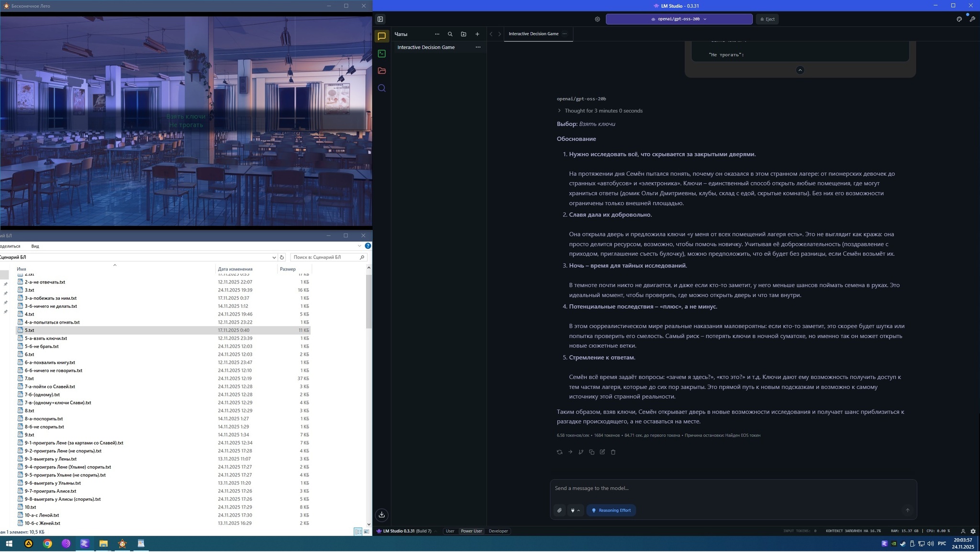
Task: Collapse the user message with chevron up
Action: [800, 70]
